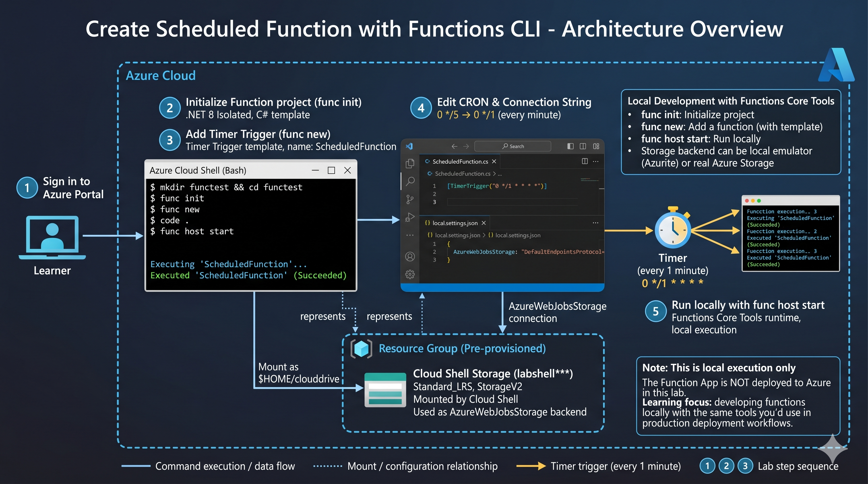Close the Azure Cloud Shell (Bash) window

pyautogui.click(x=347, y=170)
